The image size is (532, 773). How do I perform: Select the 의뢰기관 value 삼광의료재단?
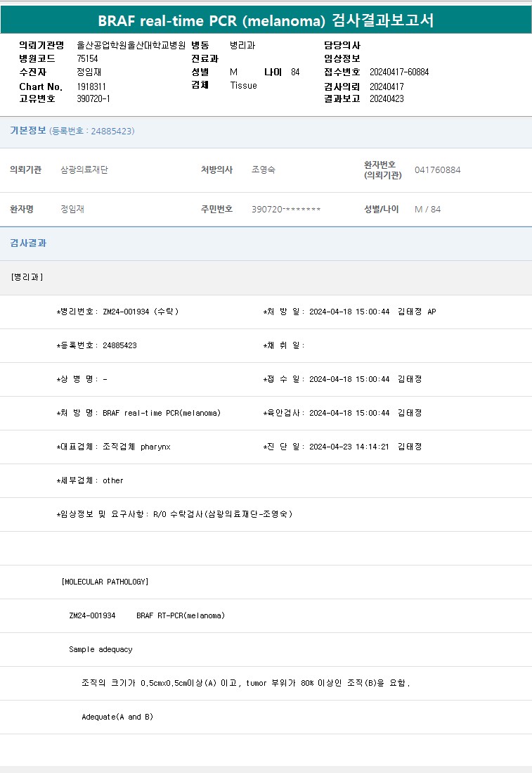pos(84,170)
